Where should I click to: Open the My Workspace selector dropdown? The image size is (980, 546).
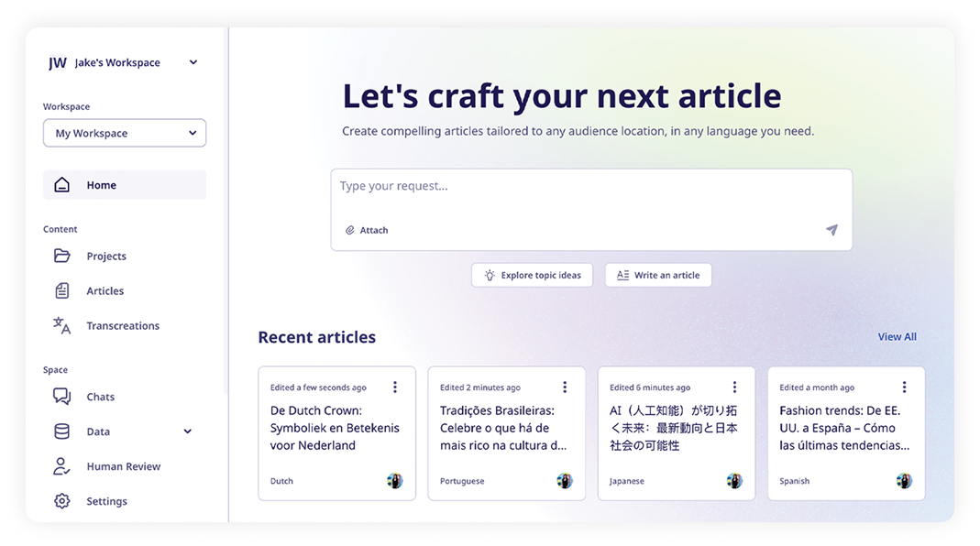(125, 133)
